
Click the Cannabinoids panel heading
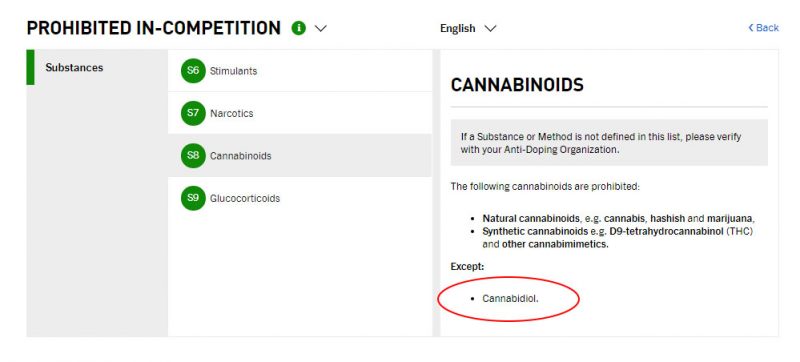(x=517, y=85)
